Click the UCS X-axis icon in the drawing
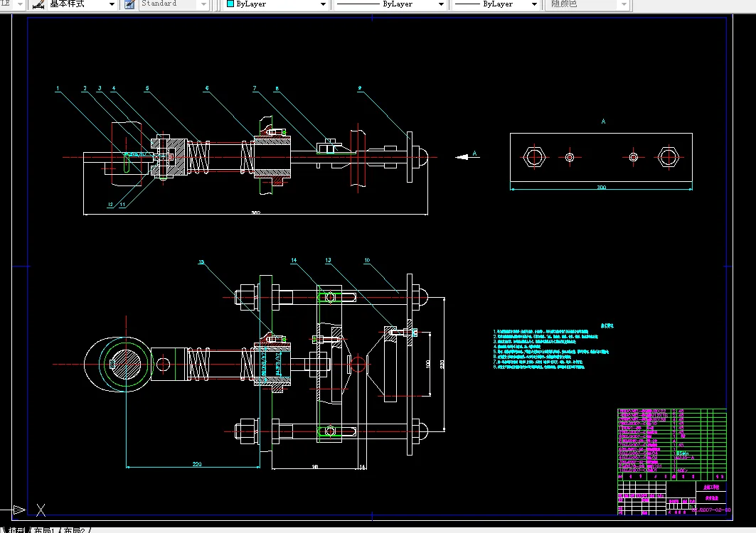The height and width of the screenshot is (533, 756). pyautogui.click(x=41, y=510)
